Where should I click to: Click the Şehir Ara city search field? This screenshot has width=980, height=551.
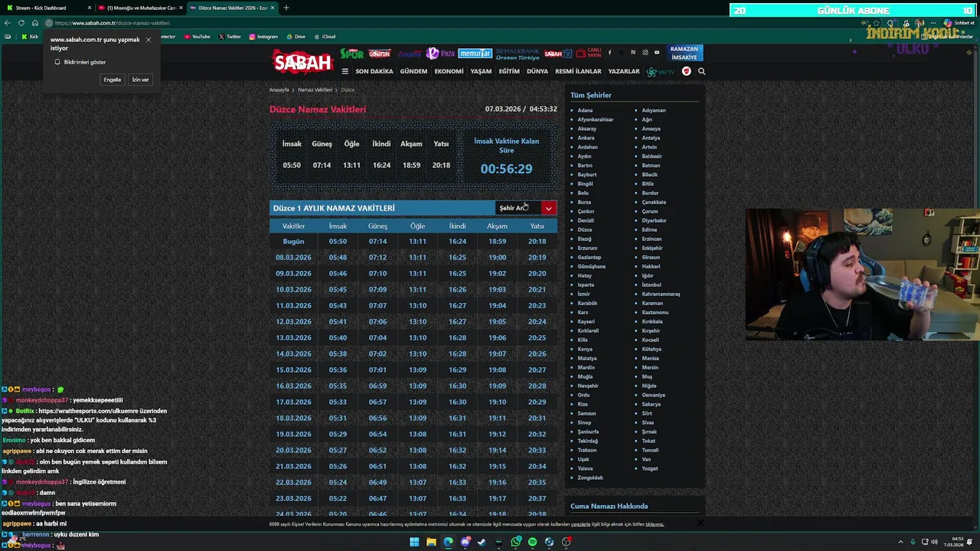(x=518, y=208)
